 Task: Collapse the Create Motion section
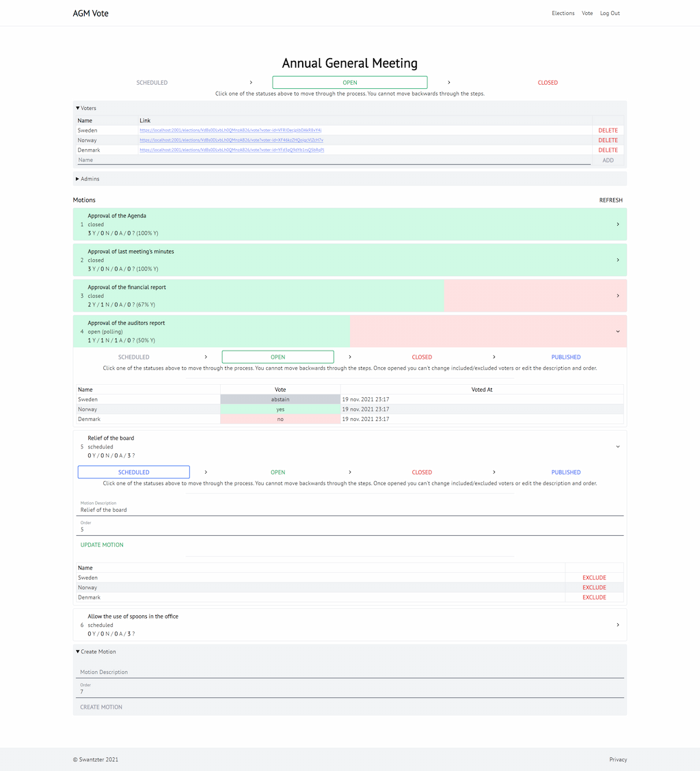pos(96,652)
